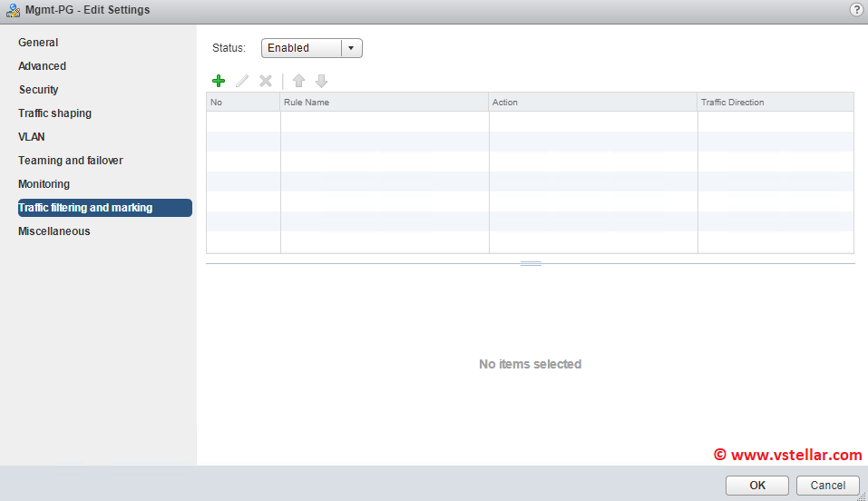868x501 pixels.
Task: Click the X delete rule icon
Action: tap(266, 81)
